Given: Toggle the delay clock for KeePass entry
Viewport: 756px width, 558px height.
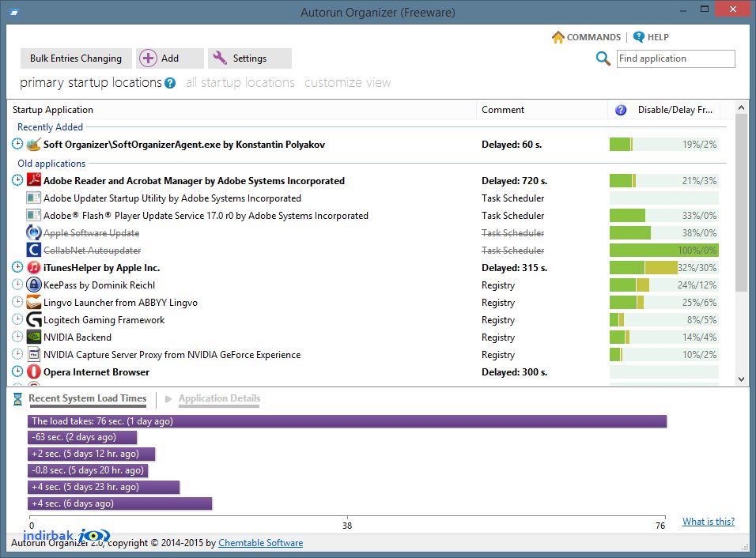Looking at the screenshot, I should [17, 285].
